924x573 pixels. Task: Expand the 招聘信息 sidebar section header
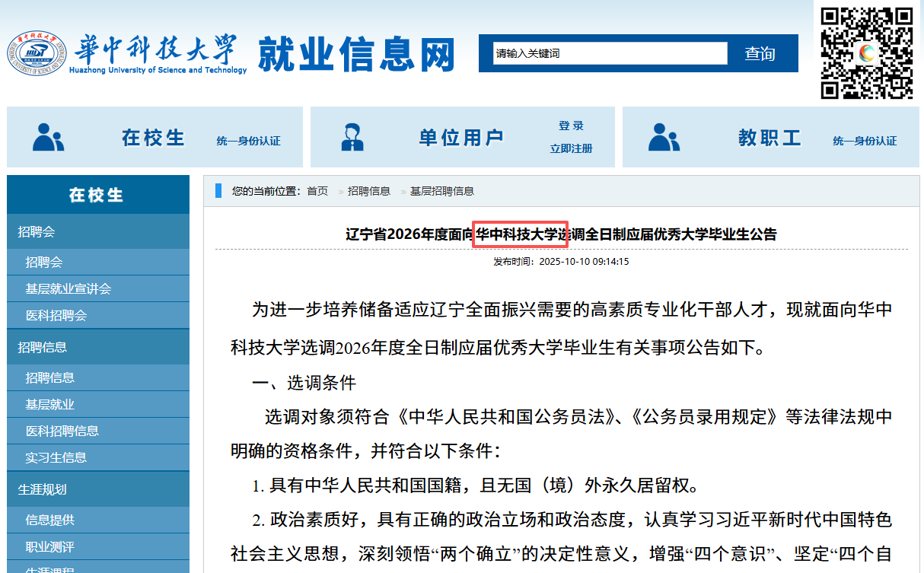[x=43, y=347]
